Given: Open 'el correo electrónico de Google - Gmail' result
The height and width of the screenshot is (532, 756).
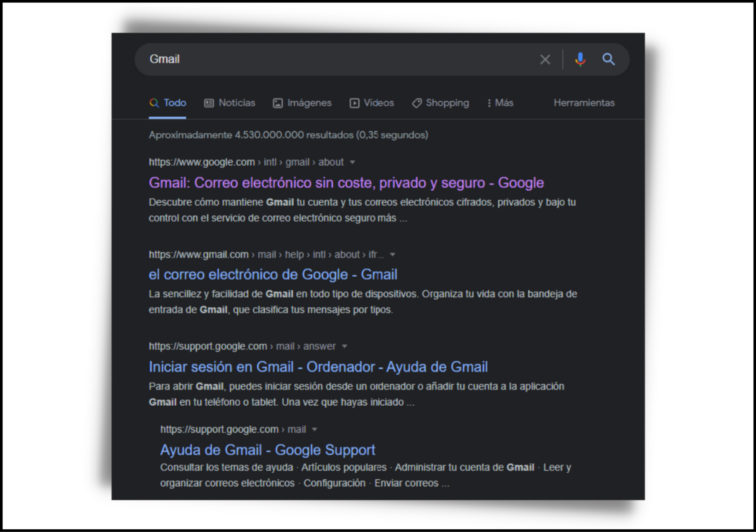Looking at the screenshot, I should coord(273,275).
